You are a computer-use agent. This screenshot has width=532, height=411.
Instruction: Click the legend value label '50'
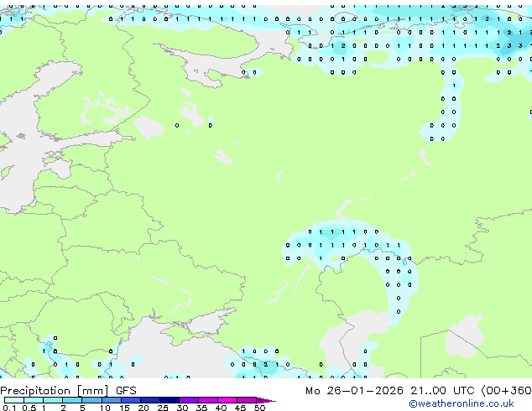[259, 408]
